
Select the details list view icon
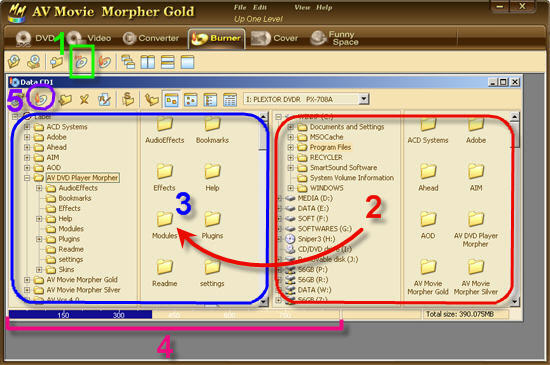click(x=230, y=100)
